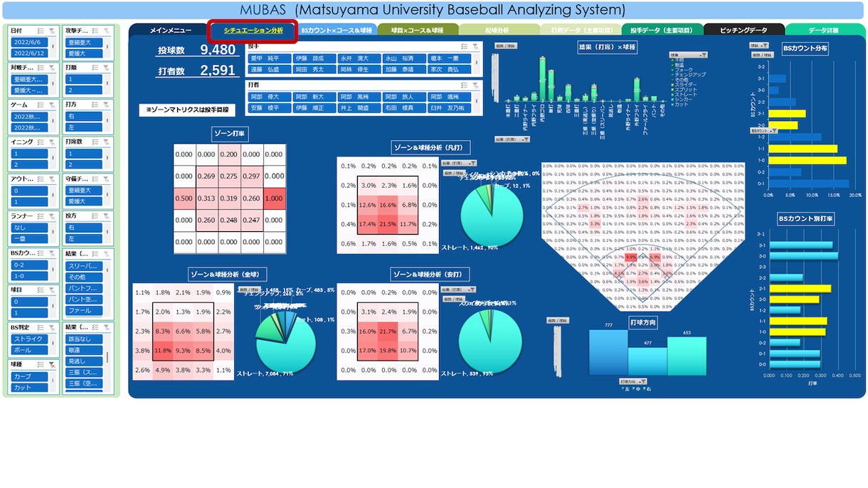The image size is (868, 488).
Task: Enable multi-select on the 打順 slicer
Action: [96, 68]
